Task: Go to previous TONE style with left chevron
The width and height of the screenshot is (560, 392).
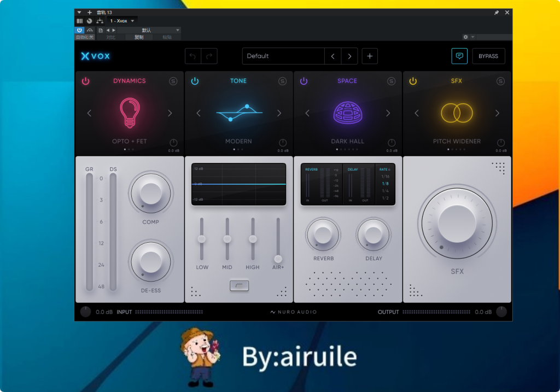Action: pyautogui.click(x=199, y=113)
